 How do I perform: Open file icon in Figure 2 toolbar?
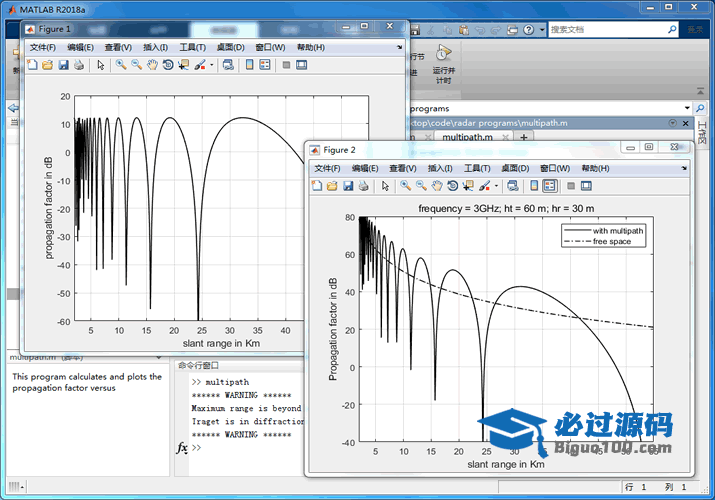coord(332,186)
